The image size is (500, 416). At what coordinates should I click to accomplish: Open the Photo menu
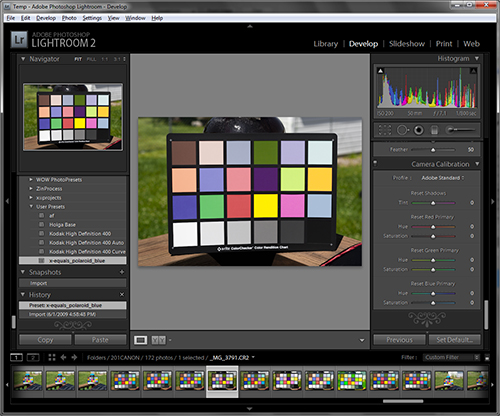coord(69,18)
